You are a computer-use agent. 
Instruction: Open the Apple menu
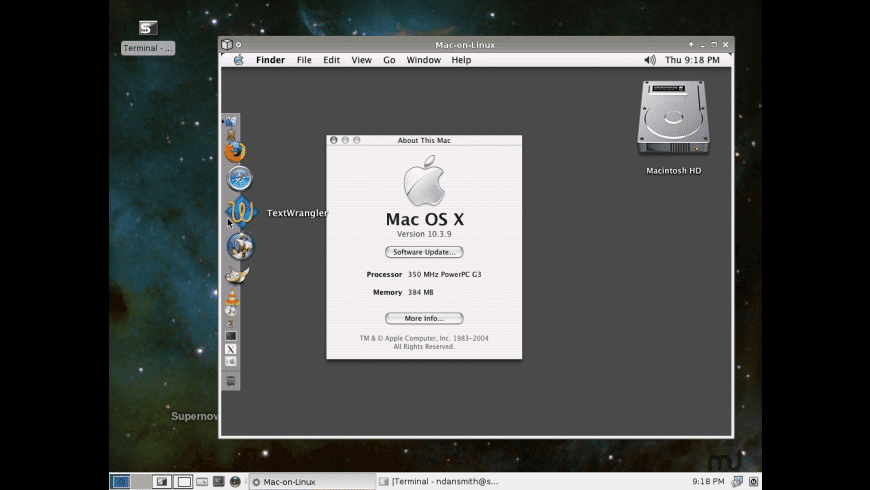(x=239, y=60)
